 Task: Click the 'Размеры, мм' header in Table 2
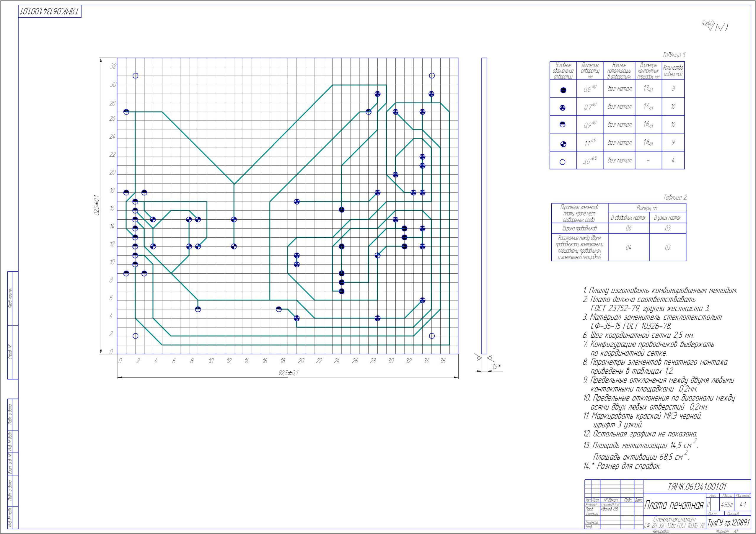647,208
